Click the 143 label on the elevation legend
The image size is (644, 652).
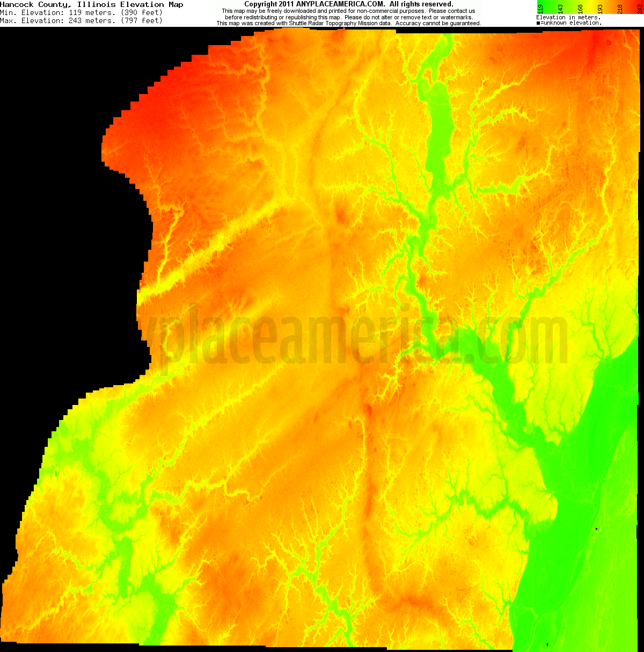[x=561, y=8]
